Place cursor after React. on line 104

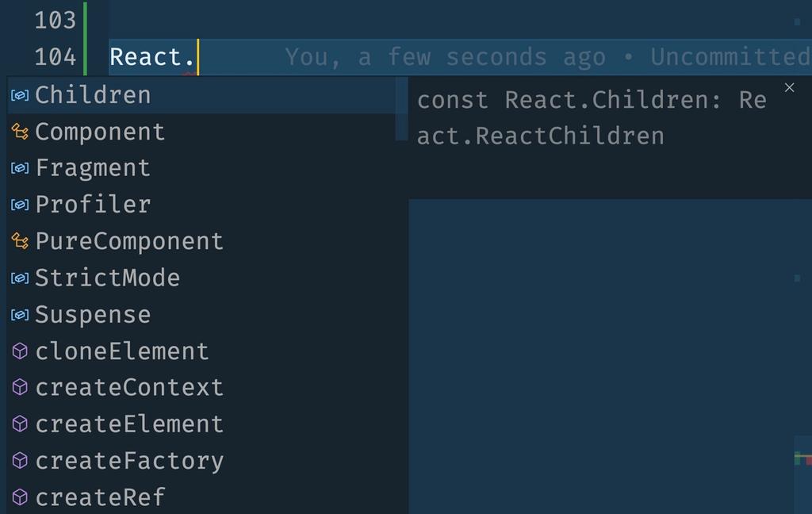pos(196,56)
